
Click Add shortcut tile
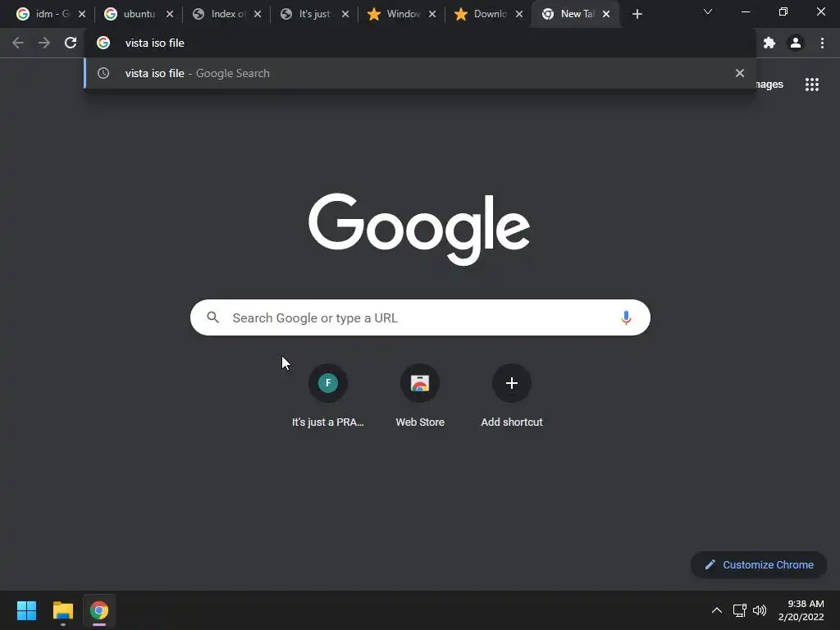point(512,396)
